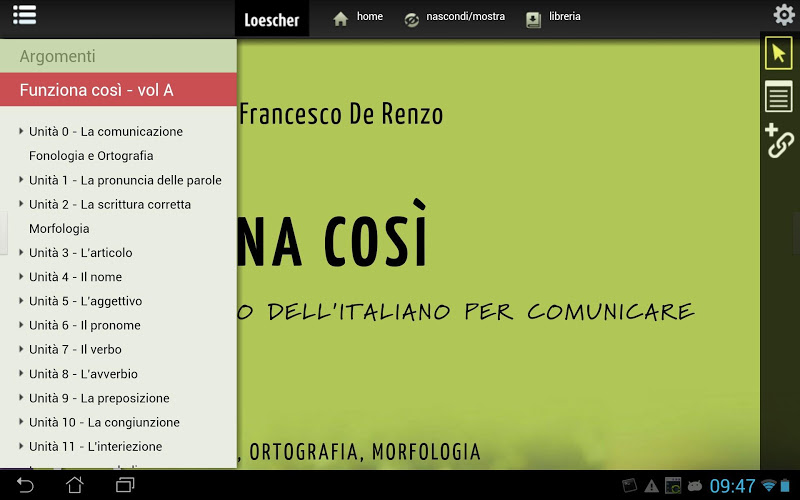Open libreria label

pos(564,16)
